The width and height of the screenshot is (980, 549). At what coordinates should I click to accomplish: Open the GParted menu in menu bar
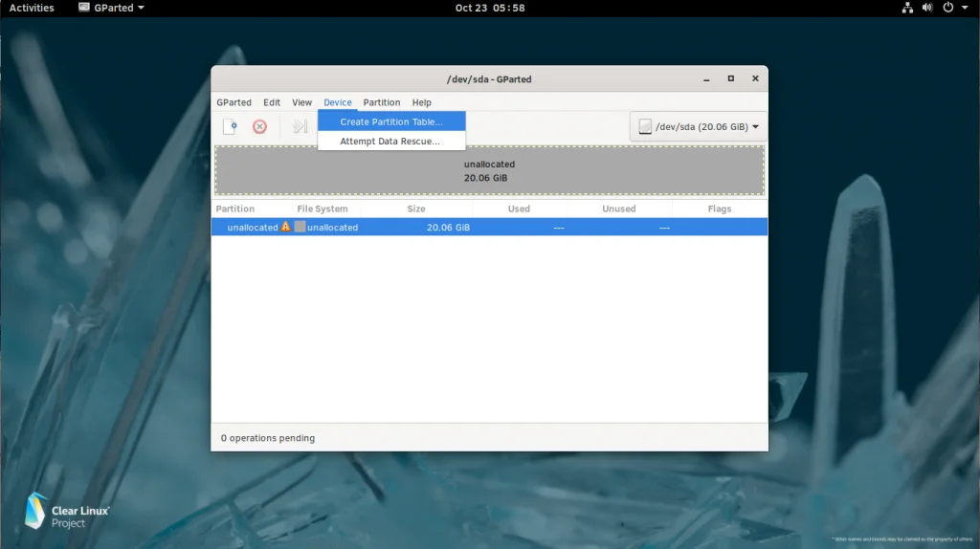click(234, 102)
